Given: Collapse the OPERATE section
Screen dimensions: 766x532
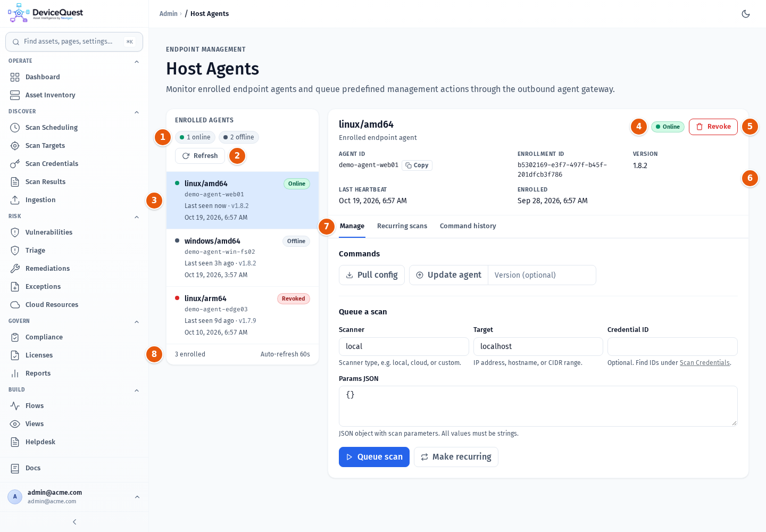Looking at the screenshot, I should (x=137, y=62).
